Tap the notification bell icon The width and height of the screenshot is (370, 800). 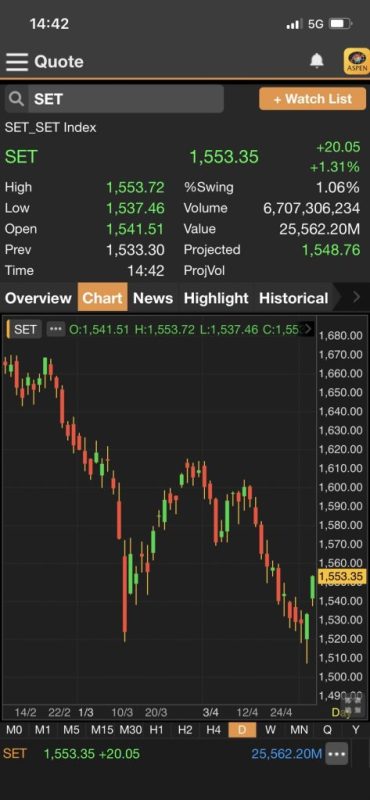pos(317,61)
